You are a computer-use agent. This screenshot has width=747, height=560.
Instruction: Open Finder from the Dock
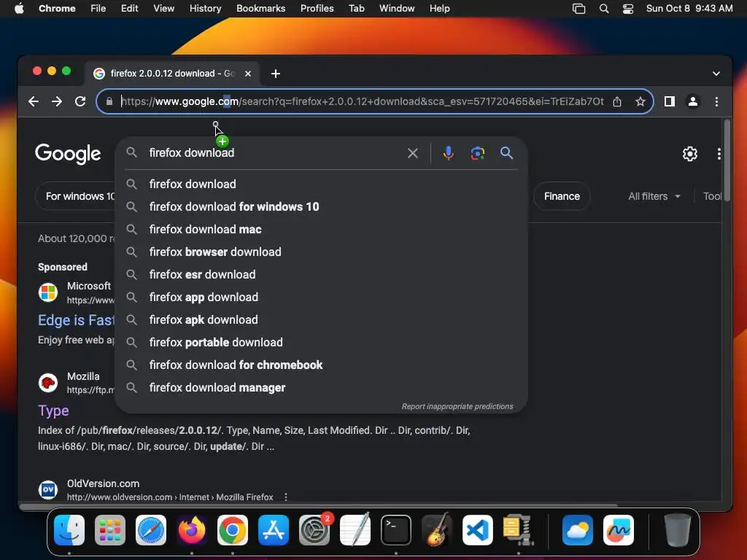(69, 529)
